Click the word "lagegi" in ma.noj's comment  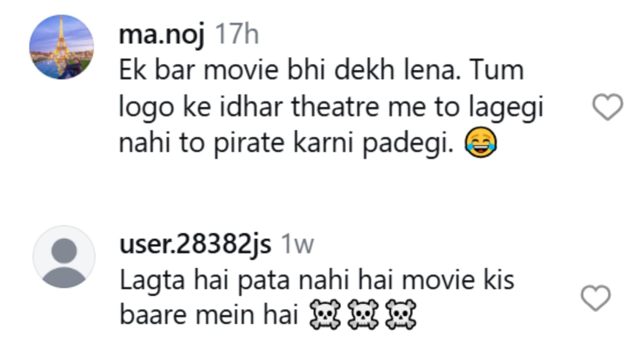coord(506,108)
